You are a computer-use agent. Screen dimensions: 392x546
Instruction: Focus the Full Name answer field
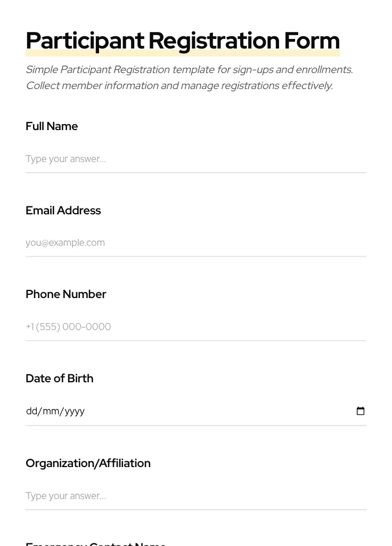click(195, 159)
